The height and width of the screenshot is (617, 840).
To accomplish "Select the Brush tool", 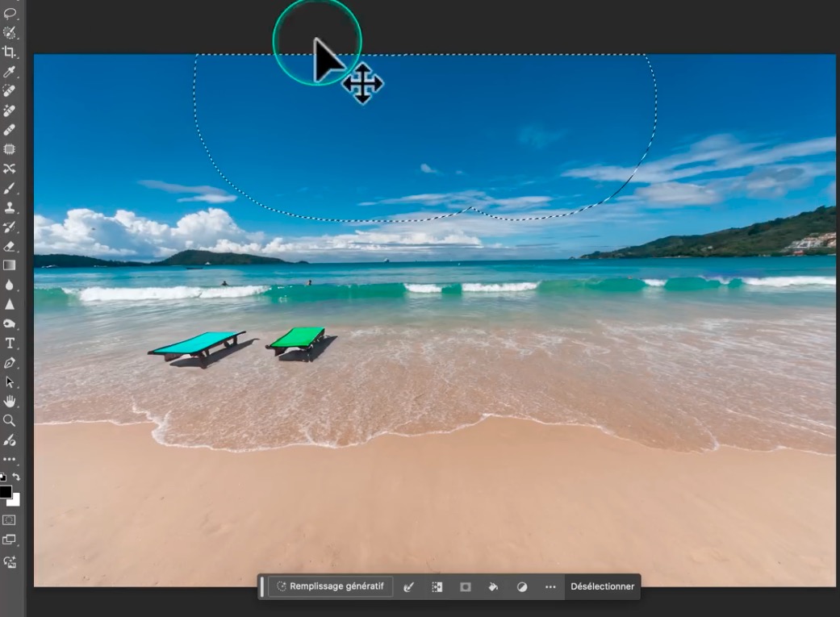I will click(x=10, y=188).
